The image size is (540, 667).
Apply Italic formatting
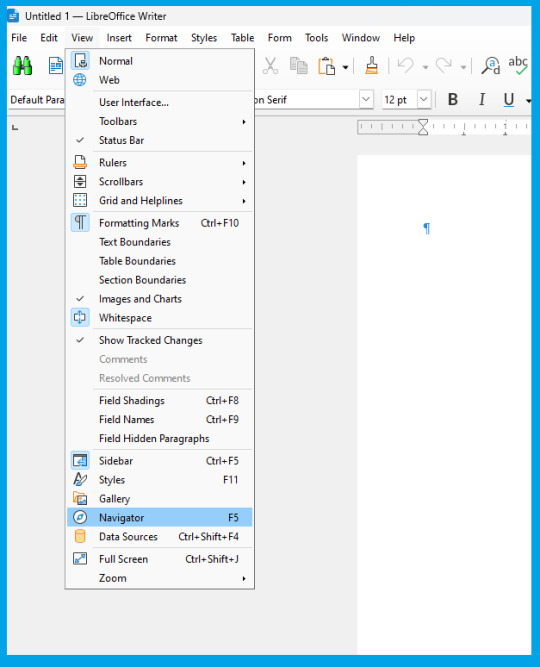coord(482,100)
